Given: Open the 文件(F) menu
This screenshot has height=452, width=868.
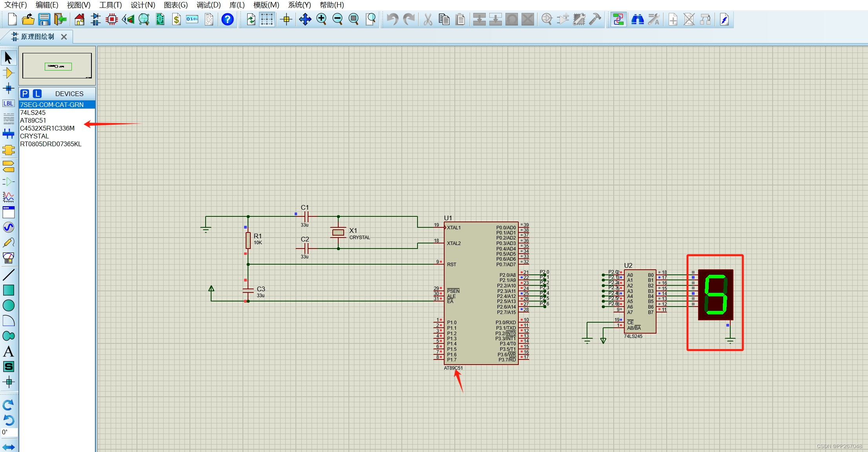Looking at the screenshot, I should point(15,5).
